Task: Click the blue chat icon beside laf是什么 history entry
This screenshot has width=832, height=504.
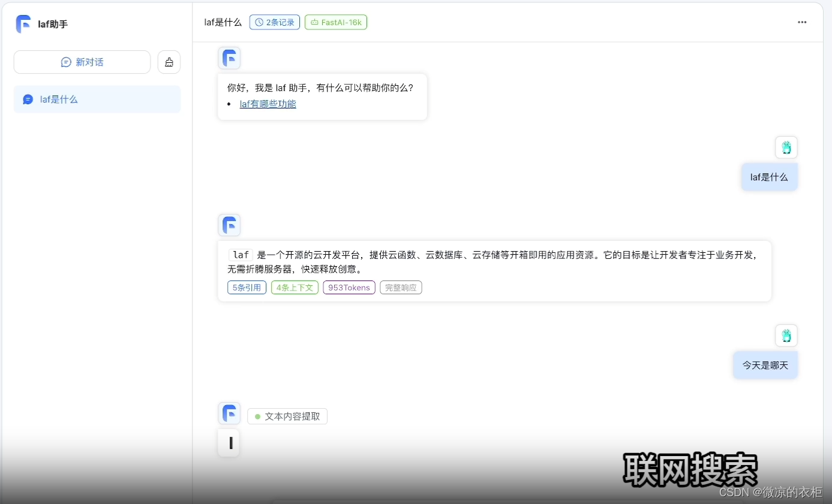Action: pyautogui.click(x=28, y=99)
